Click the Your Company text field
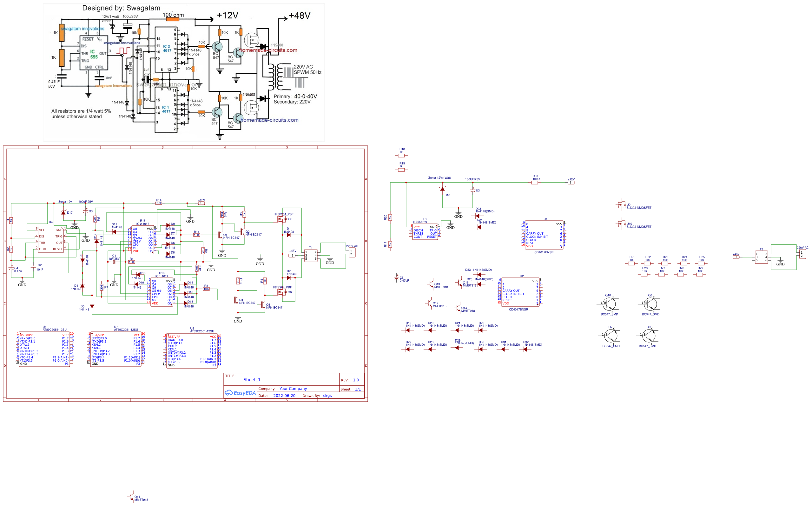The image size is (812, 507). click(x=293, y=389)
